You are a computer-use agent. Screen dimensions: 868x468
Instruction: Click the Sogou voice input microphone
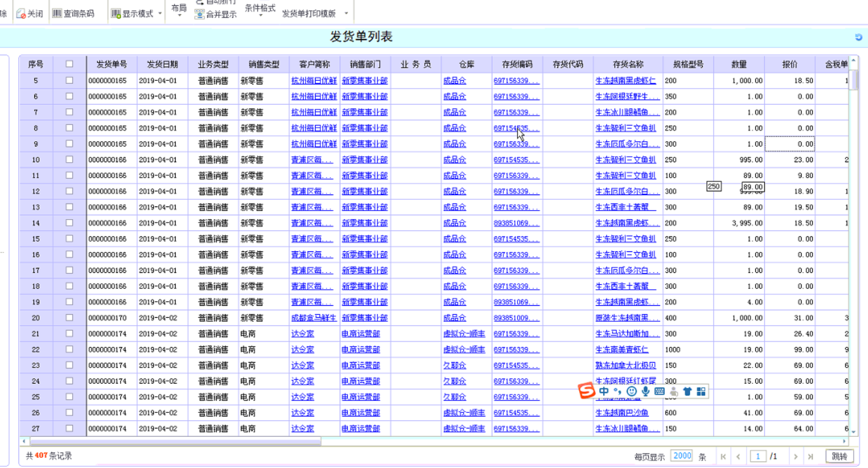point(645,391)
